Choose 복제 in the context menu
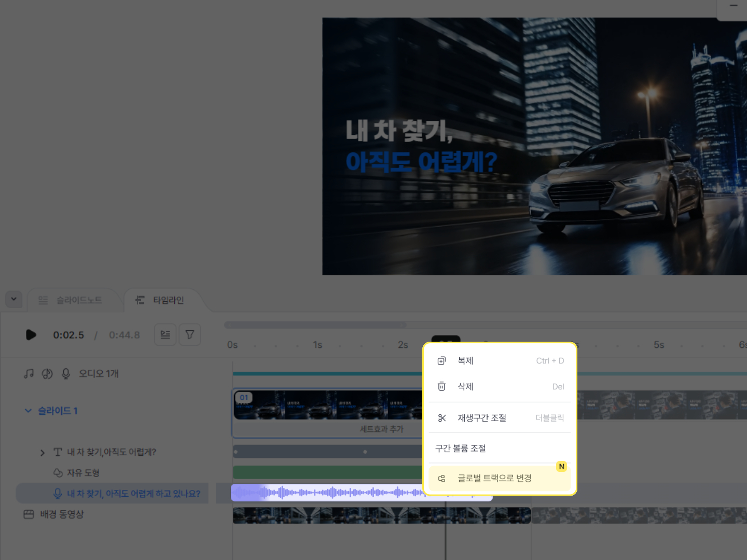 [x=500, y=361]
